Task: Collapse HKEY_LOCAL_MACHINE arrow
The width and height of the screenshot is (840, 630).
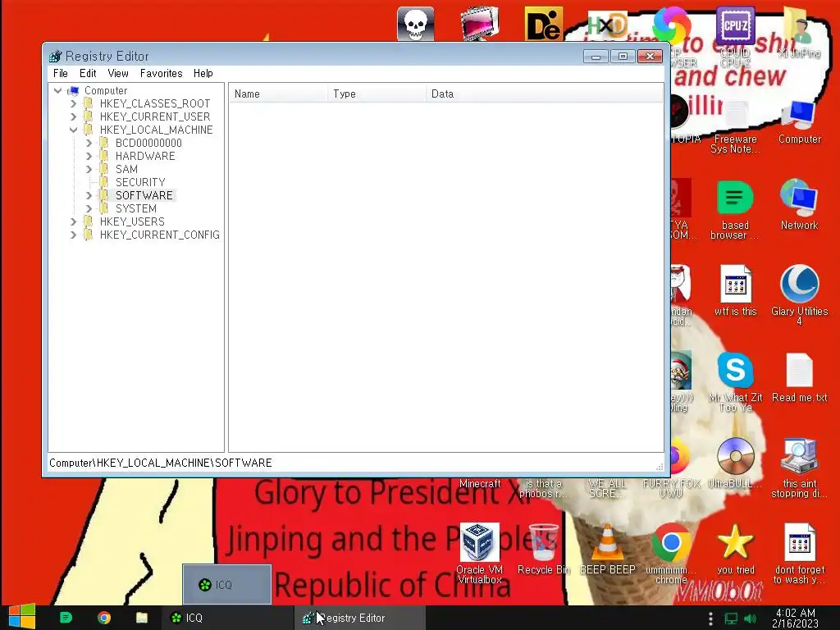Action: tap(73, 130)
